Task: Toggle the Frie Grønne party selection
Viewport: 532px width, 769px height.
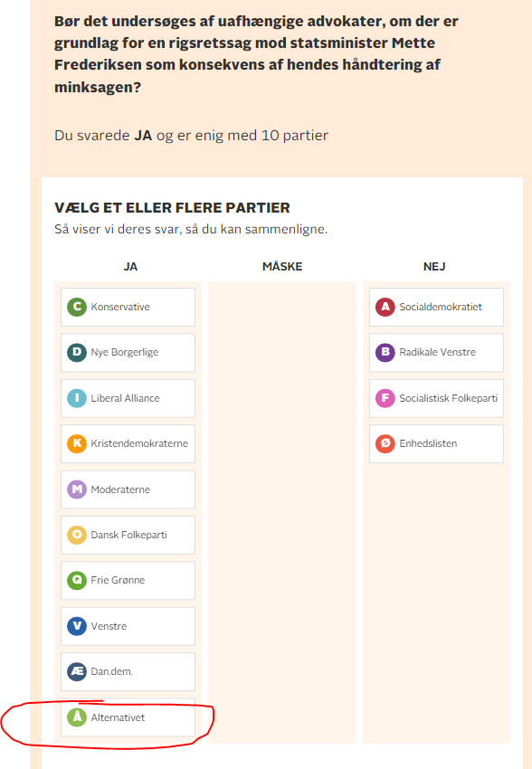Action: (x=128, y=580)
